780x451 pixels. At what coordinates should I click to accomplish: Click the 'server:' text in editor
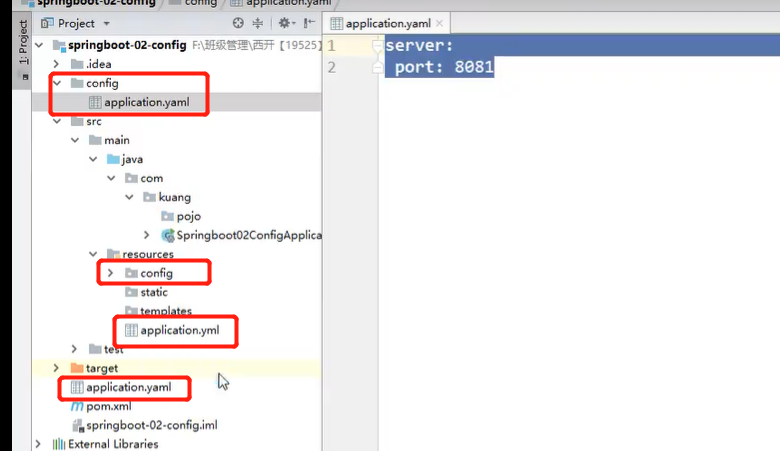click(419, 45)
